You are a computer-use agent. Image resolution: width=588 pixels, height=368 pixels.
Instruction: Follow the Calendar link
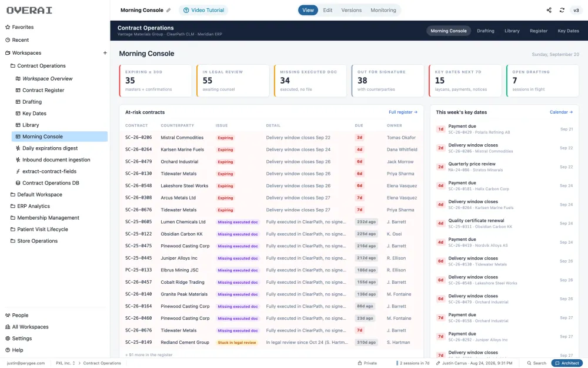point(561,112)
